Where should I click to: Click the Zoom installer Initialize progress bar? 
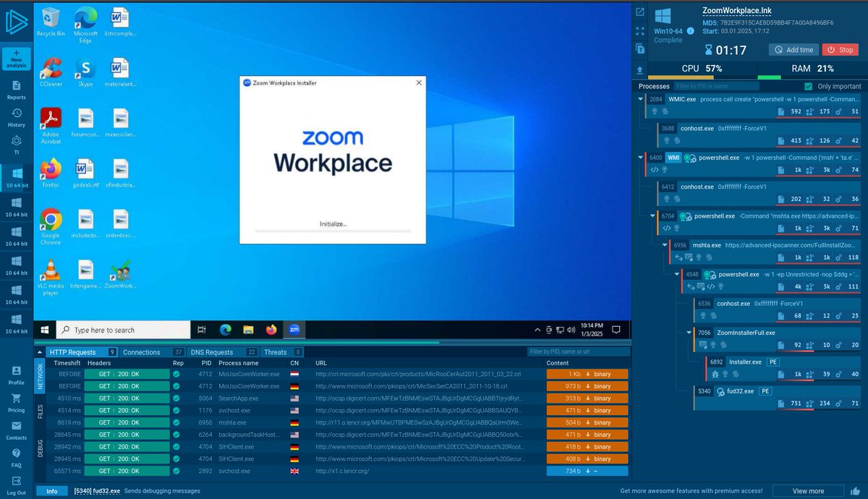click(333, 231)
